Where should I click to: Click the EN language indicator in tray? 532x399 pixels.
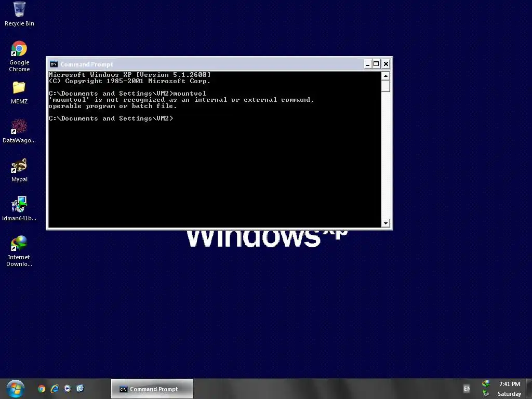point(467,389)
